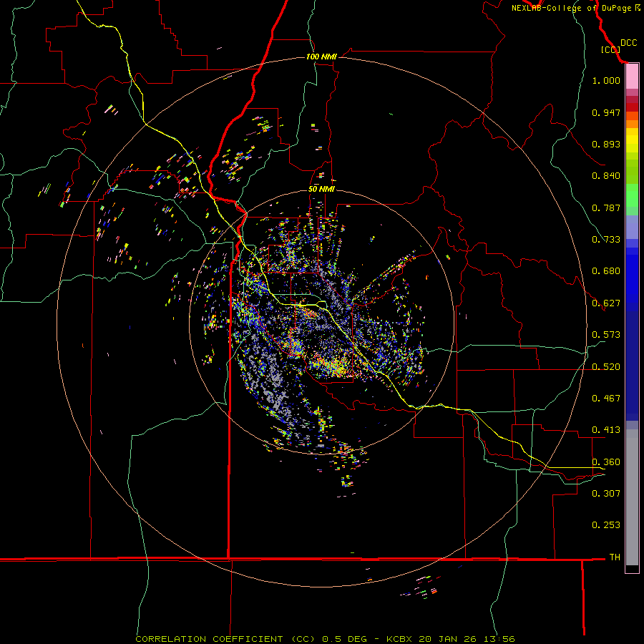Click the 0.893 legend value
Screen dimensions: 644x644
[x=606, y=144]
